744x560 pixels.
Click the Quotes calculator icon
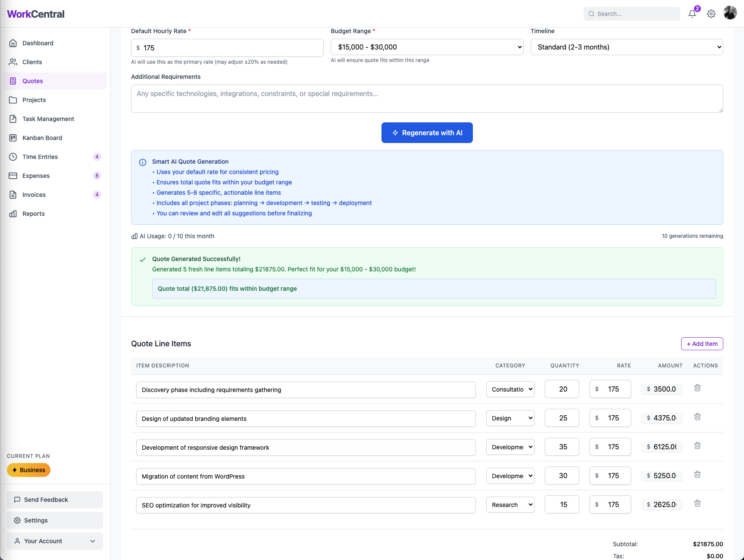coord(13,81)
